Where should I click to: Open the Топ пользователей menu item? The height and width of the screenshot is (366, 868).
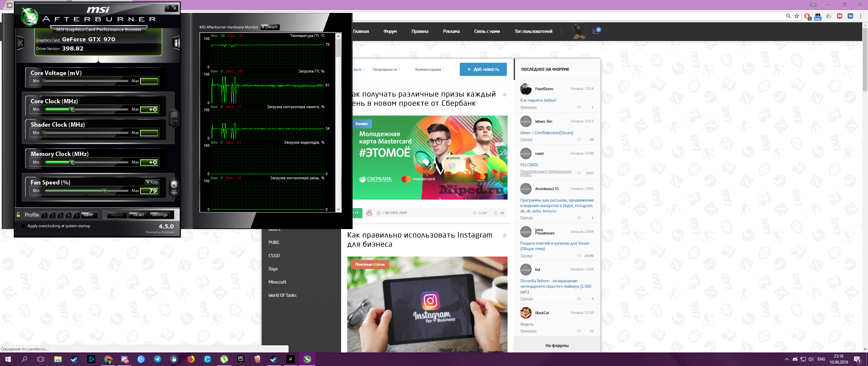[533, 31]
